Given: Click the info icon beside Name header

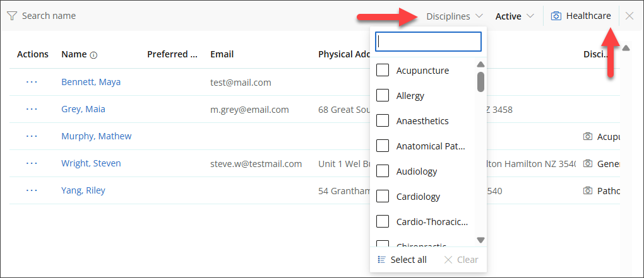Looking at the screenshot, I should 93,55.
